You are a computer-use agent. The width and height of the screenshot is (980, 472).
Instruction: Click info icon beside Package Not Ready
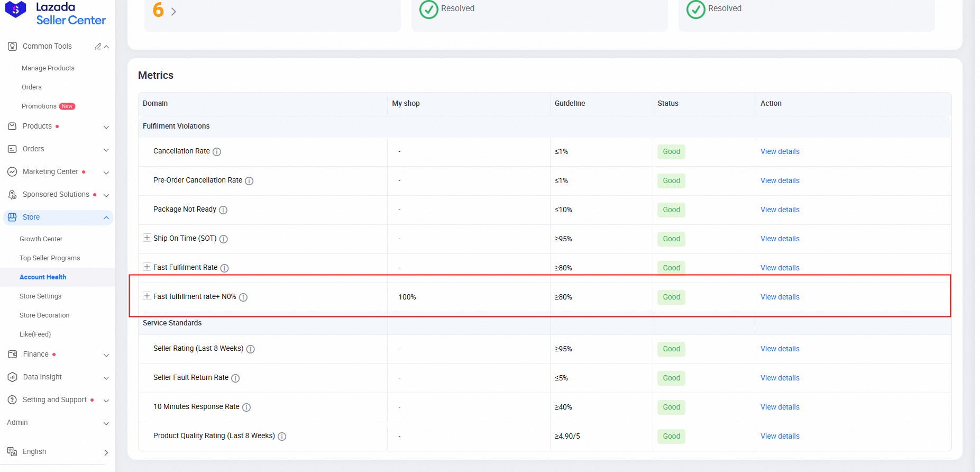click(x=223, y=210)
